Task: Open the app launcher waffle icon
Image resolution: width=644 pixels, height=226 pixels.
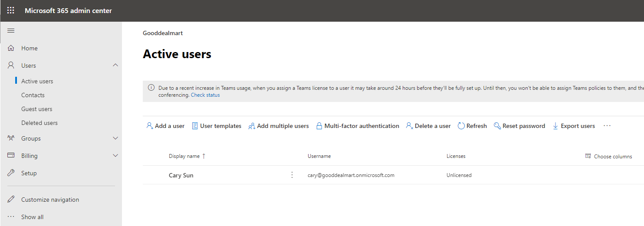Action: (11, 10)
